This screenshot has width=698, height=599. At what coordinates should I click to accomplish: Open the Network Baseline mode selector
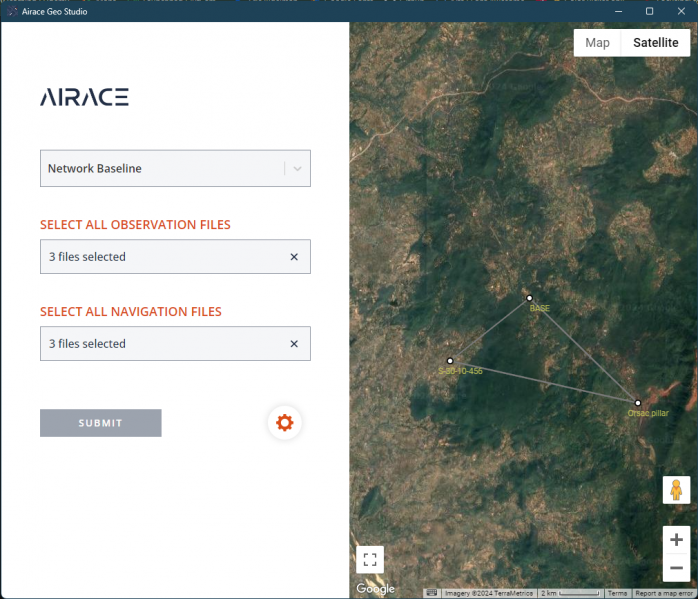coord(160,169)
